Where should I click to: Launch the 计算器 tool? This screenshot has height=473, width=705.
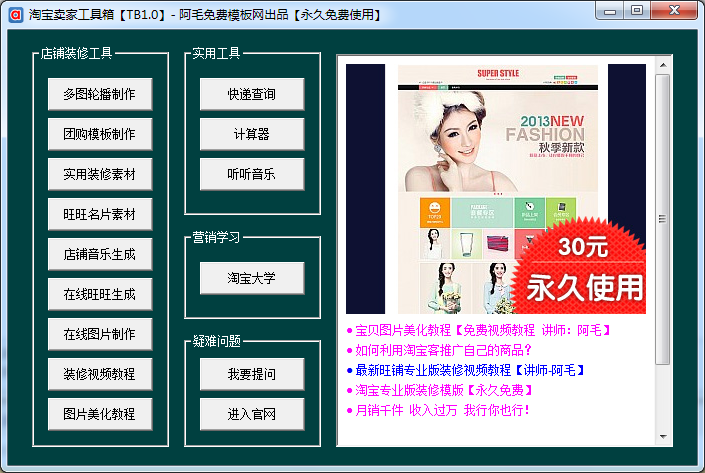pos(252,134)
